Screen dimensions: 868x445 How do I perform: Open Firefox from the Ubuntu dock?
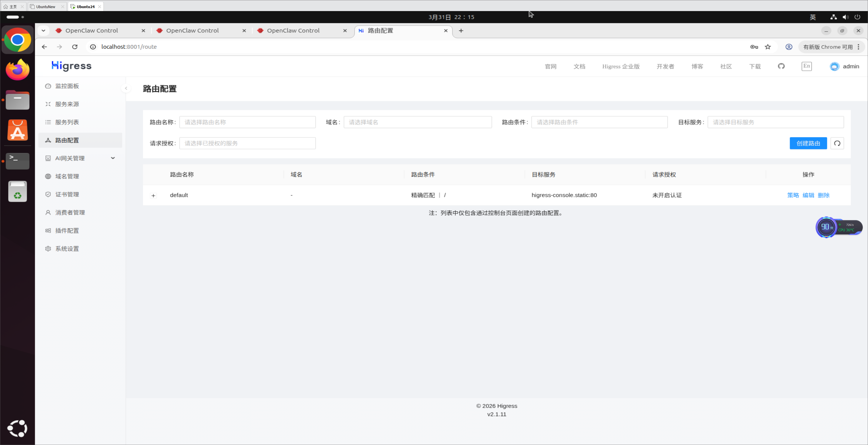coord(18,70)
